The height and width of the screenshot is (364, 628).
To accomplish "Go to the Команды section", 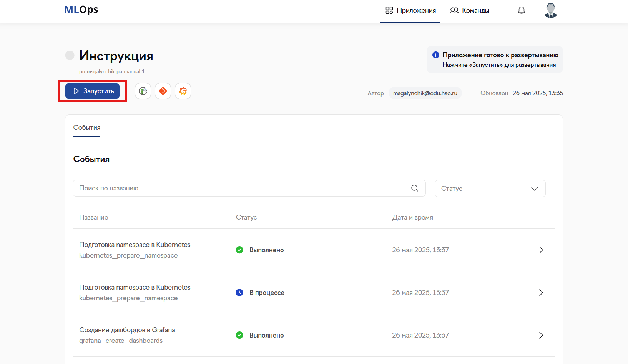I will [470, 11].
